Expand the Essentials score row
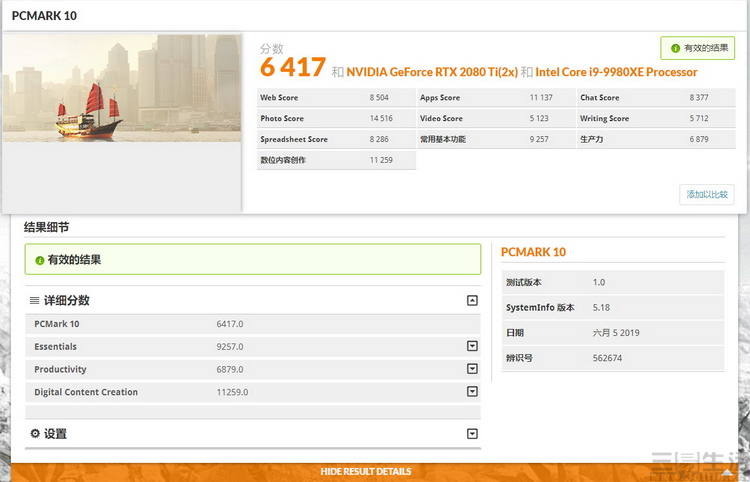This screenshot has width=750, height=482. (472, 346)
